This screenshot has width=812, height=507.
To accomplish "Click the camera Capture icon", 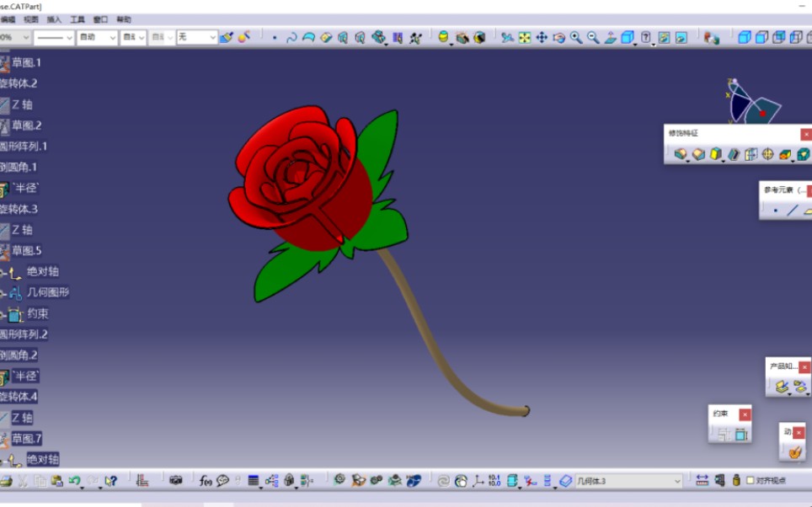I will tap(175, 481).
